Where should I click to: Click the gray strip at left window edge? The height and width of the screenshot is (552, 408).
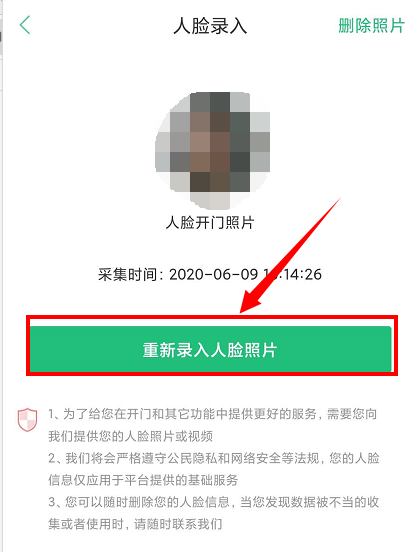click(x=1, y=276)
